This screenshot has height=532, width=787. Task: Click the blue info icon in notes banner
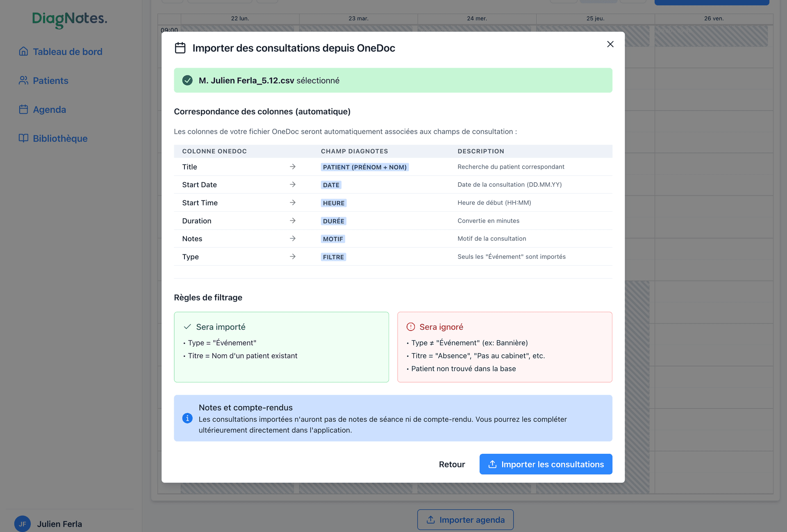click(x=187, y=418)
